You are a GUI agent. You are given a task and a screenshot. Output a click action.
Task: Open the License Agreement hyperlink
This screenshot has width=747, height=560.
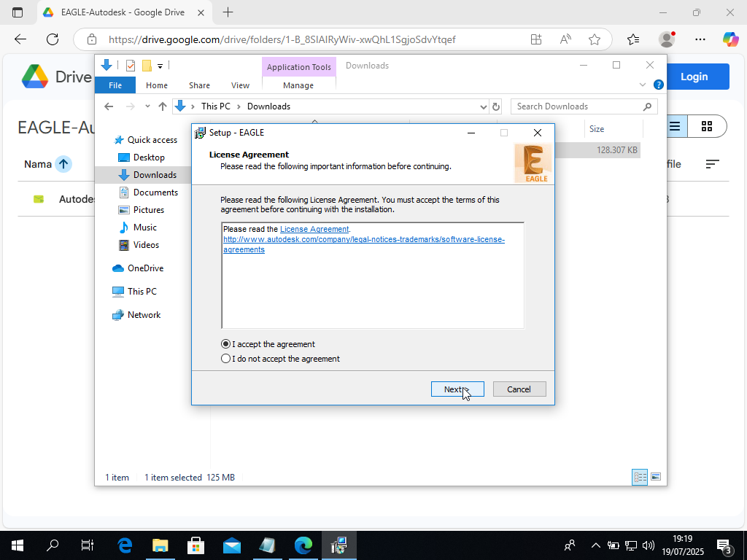(314, 229)
